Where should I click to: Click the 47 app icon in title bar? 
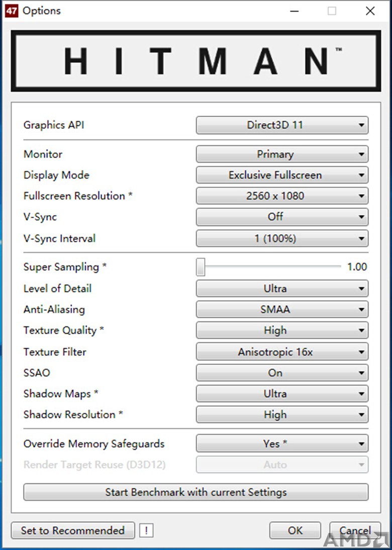coord(12,11)
